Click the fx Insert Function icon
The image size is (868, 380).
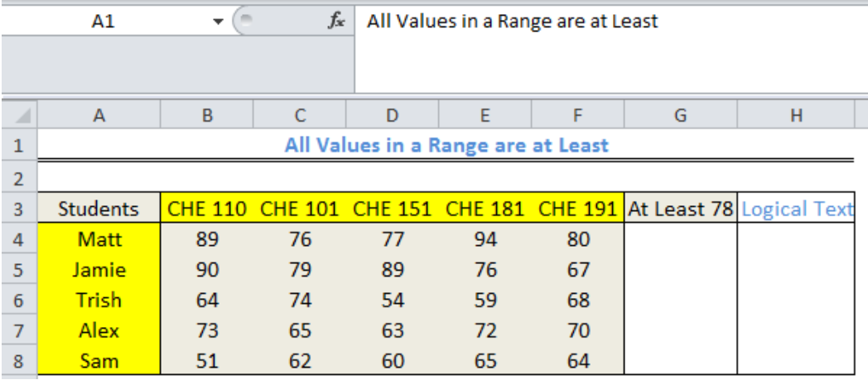[x=335, y=22]
